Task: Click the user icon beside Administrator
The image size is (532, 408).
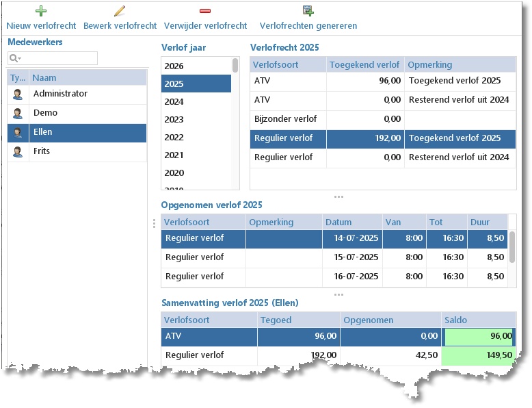Action: (x=18, y=94)
